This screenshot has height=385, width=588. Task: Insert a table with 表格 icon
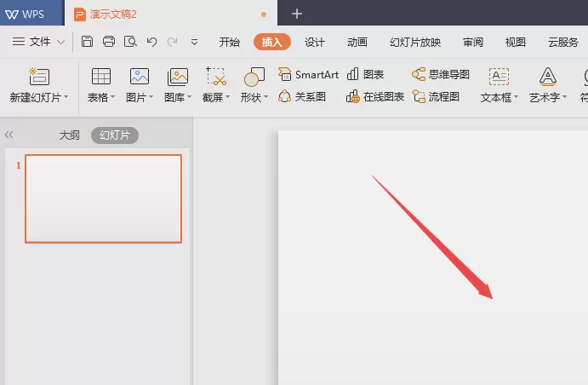point(101,77)
